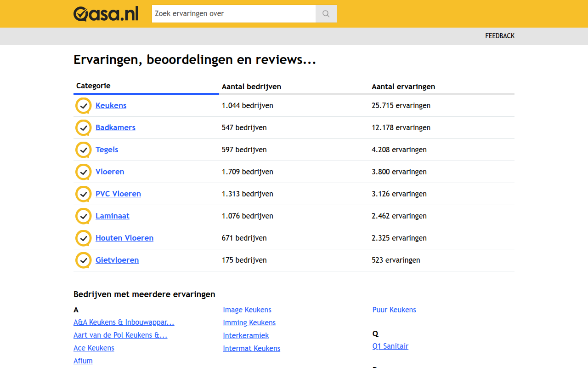The image size is (588, 368).
Task: Open the Afium link
Action: click(x=83, y=361)
